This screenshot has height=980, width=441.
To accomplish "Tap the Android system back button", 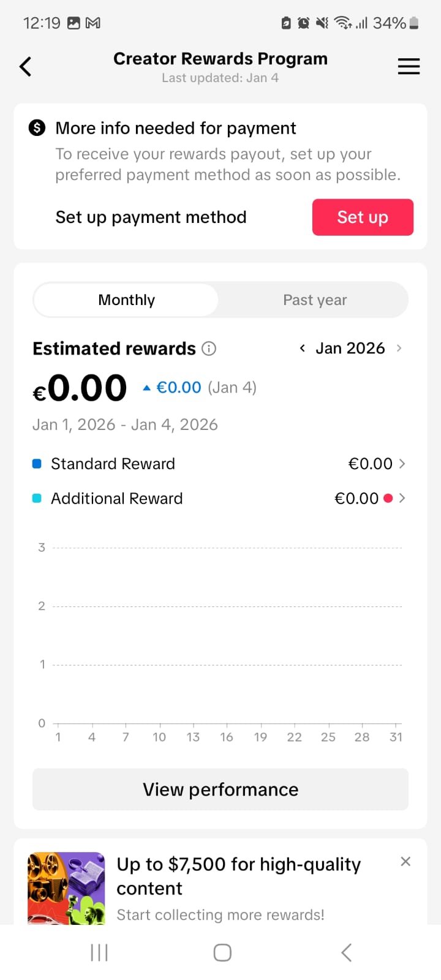I will [x=346, y=952].
